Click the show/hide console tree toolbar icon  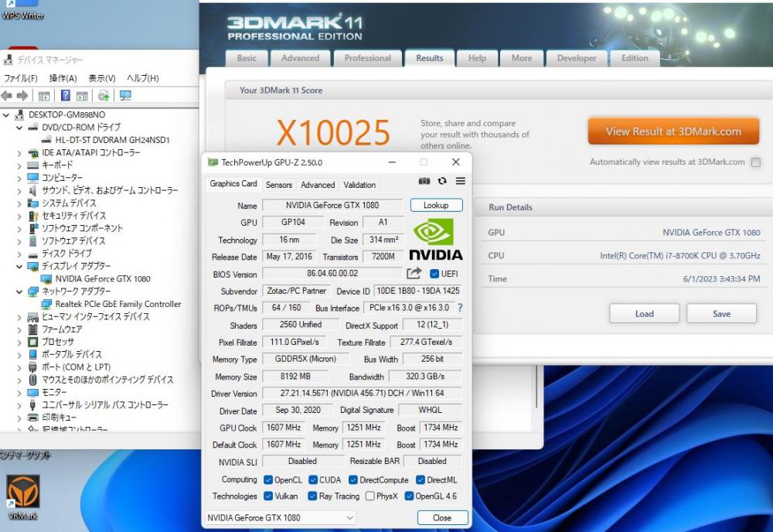44,96
